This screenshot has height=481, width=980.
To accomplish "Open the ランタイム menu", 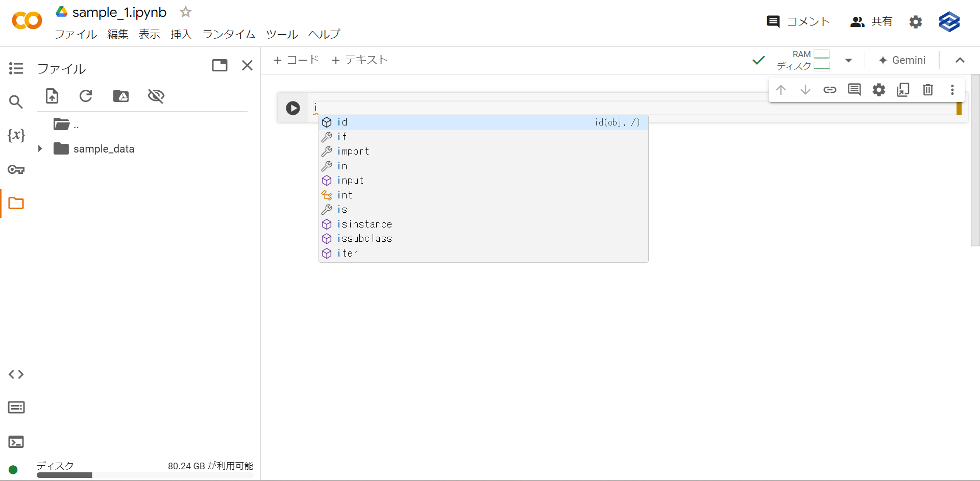I will pyautogui.click(x=228, y=34).
